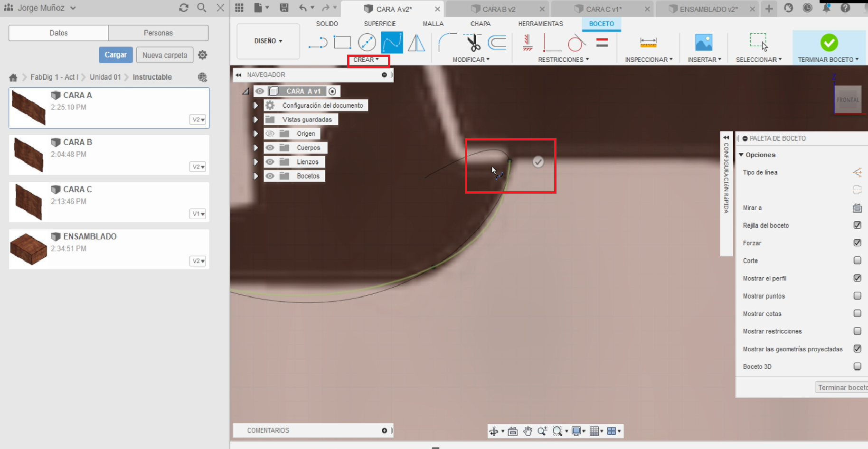Hide the Cuerpos folder with eye icon
Viewport: 868px width, 449px height.
click(x=270, y=148)
